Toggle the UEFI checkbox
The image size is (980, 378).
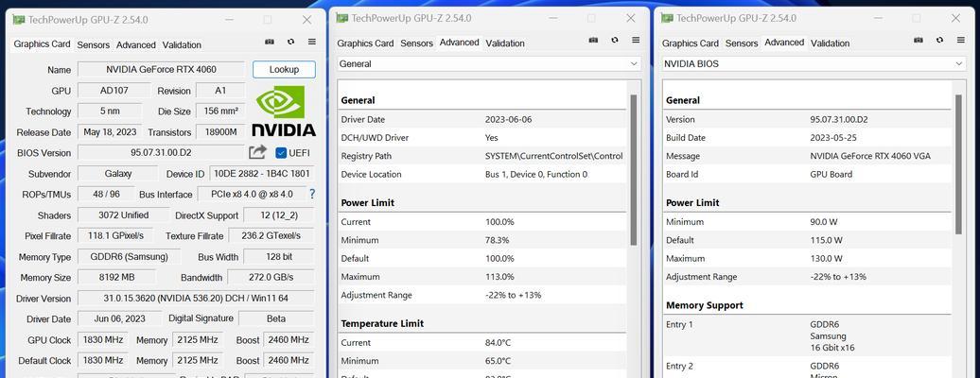281,152
